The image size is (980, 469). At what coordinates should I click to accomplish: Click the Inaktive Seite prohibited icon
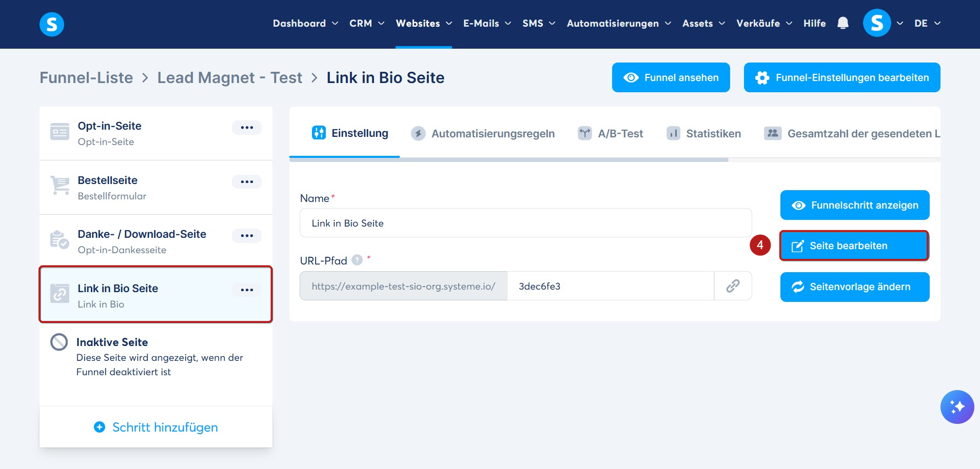click(59, 342)
